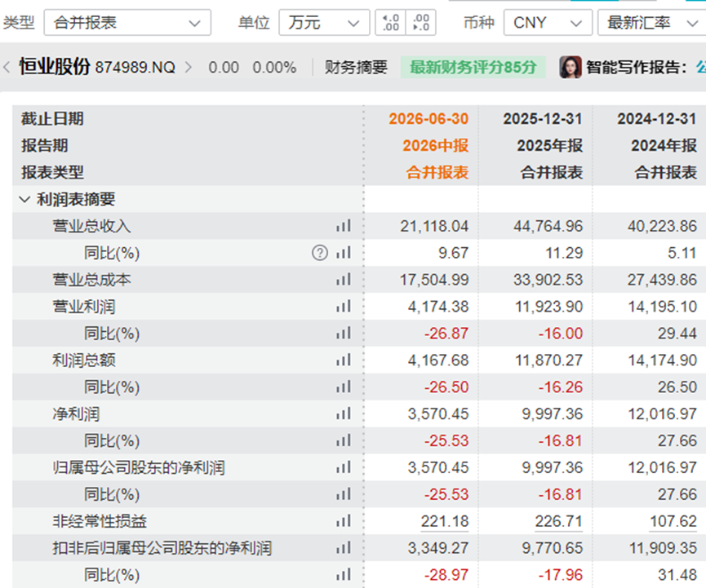This screenshot has height=588, width=706.
Task: Select the 2025-12-31 column header
Action: pos(543,119)
